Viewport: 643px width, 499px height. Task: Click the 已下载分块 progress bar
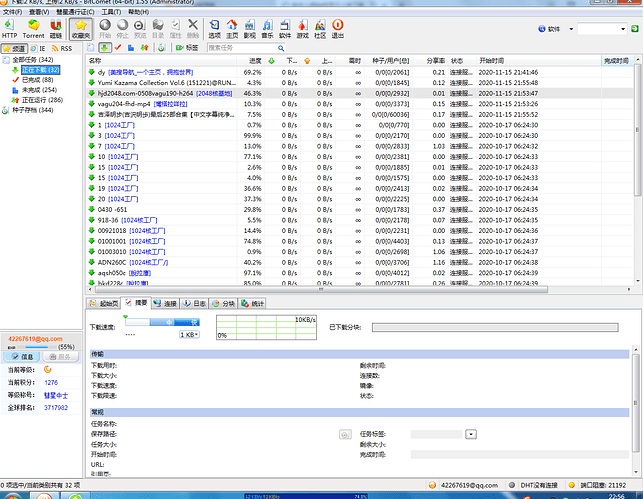tap(495, 327)
